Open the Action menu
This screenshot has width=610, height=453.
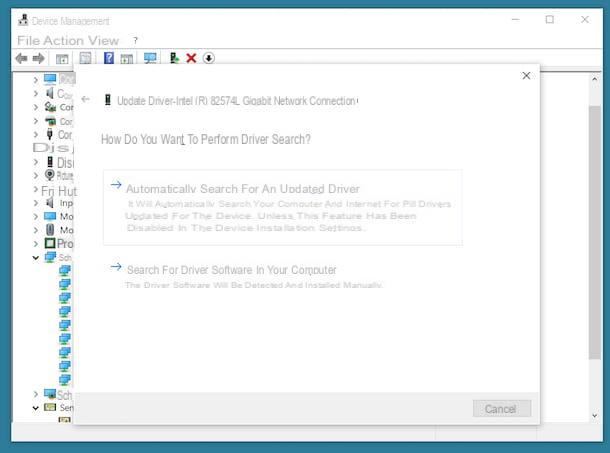click(63, 40)
